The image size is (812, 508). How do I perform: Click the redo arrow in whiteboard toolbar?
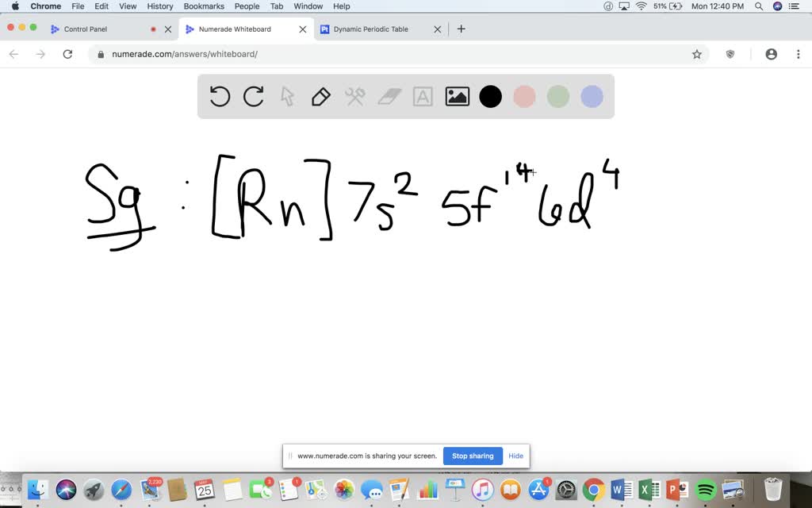[254, 97]
